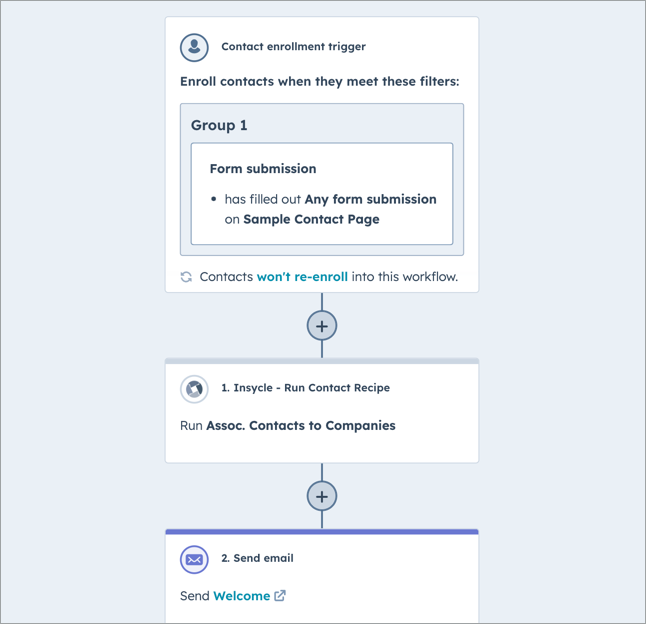Add action between Insycle and Send email

pos(322,496)
